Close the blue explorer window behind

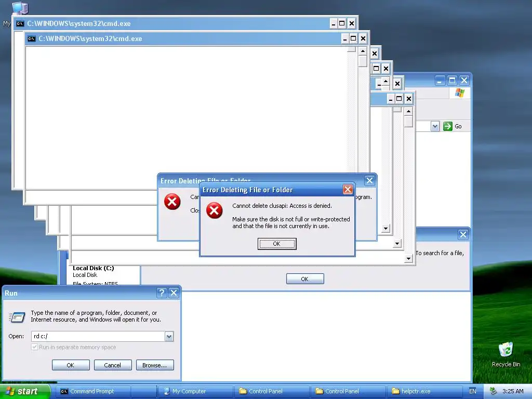[x=464, y=81]
